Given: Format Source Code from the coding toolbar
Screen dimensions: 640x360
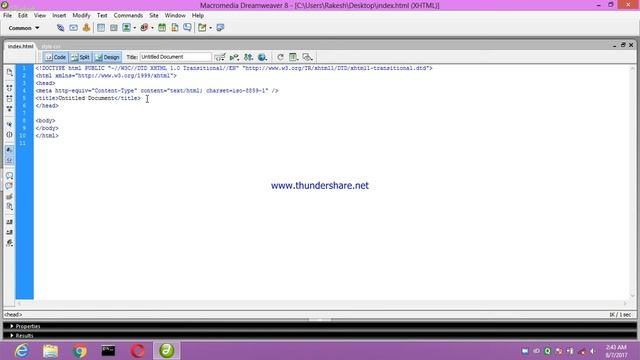Looking at the screenshot, I should point(9,243).
